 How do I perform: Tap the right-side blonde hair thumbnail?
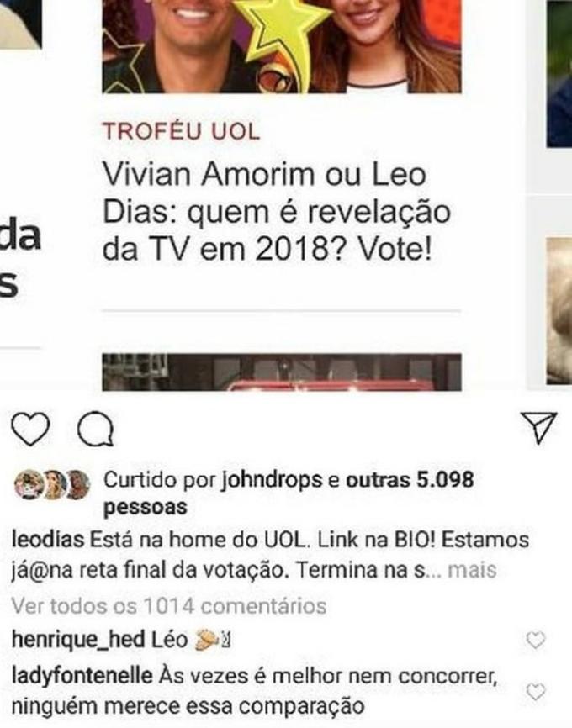tap(559, 310)
